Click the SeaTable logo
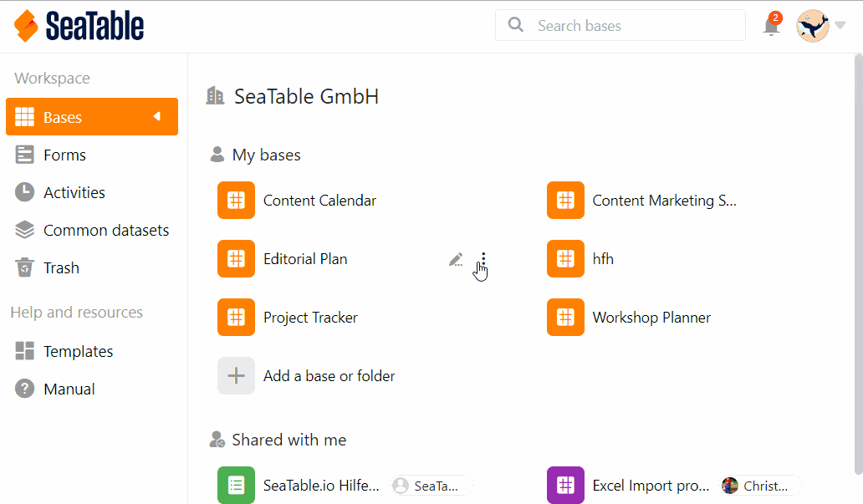Screen dimensions: 863x504 (79, 26)
